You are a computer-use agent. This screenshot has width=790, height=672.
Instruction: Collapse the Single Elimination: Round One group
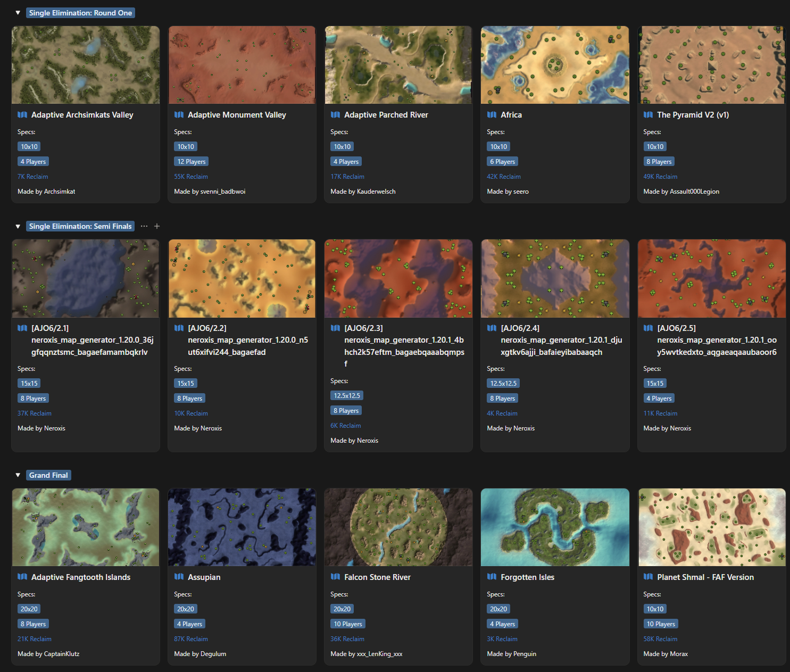18,13
